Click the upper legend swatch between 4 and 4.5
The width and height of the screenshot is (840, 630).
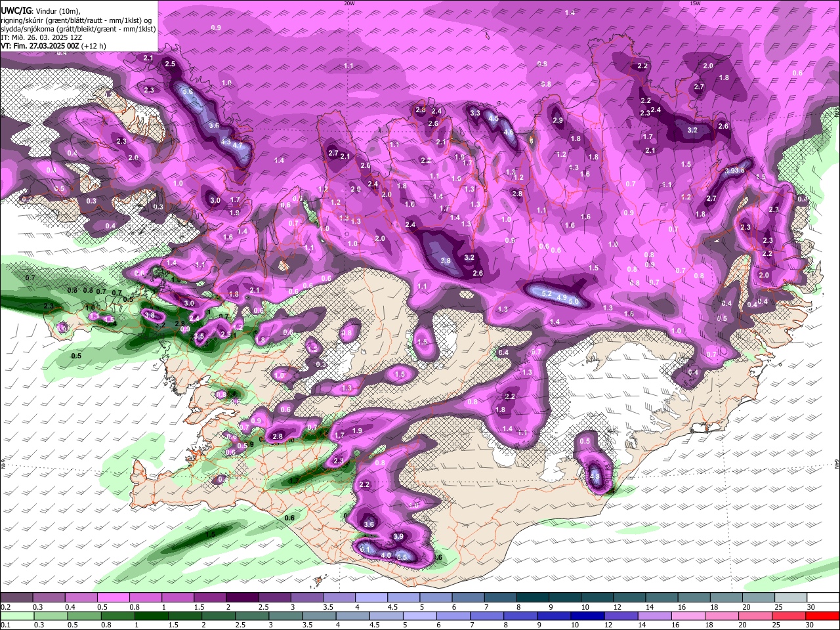pyautogui.click(x=371, y=598)
